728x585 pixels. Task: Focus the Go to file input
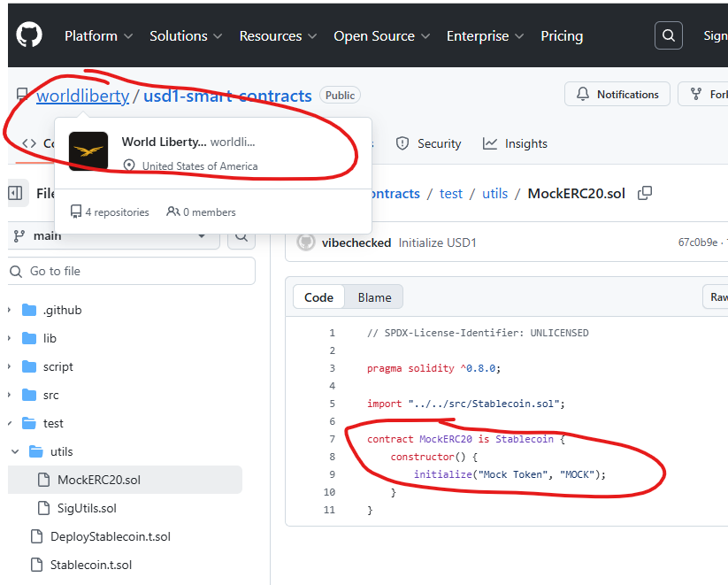(x=132, y=271)
